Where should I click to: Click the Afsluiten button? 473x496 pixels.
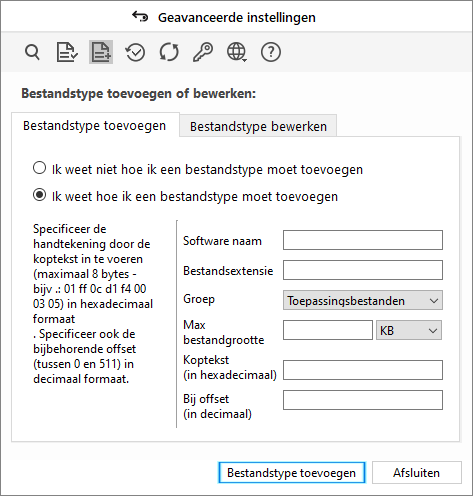click(x=417, y=473)
